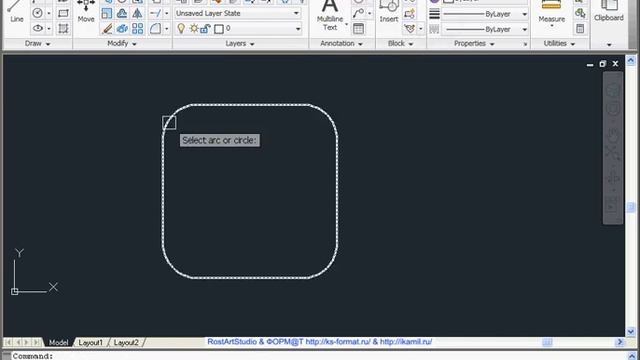This screenshot has height=360, width=640.
Task: Toggle freeze sun icon for layer 0
Action: click(x=194, y=29)
